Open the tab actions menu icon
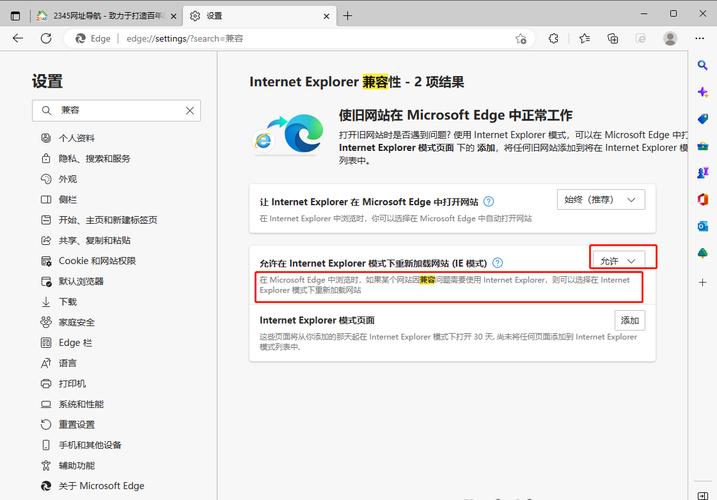Screen dimensions: 717x500 coord(16,16)
